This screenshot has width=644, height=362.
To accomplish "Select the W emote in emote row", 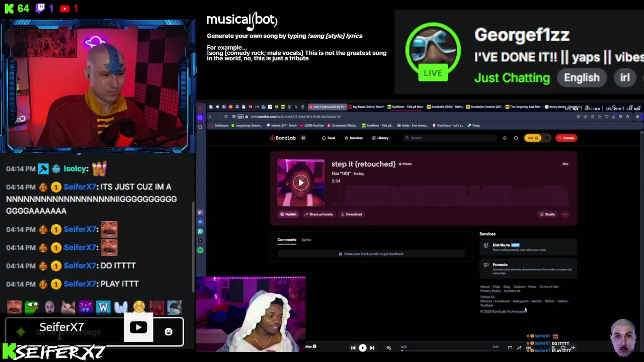I will tap(104, 307).
